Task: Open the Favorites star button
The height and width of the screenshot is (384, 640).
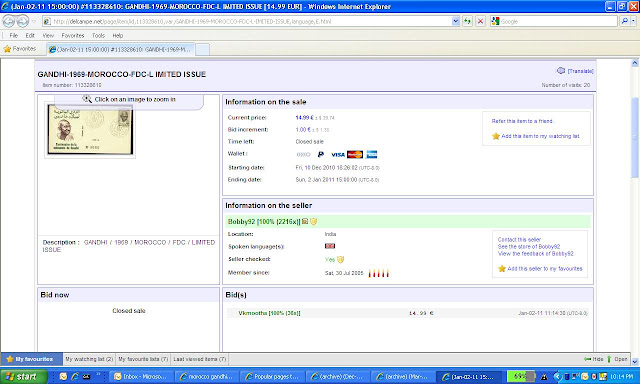Action: (20, 49)
